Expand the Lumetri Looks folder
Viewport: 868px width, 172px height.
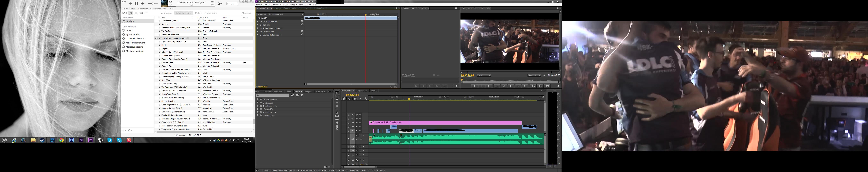click(x=258, y=115)
